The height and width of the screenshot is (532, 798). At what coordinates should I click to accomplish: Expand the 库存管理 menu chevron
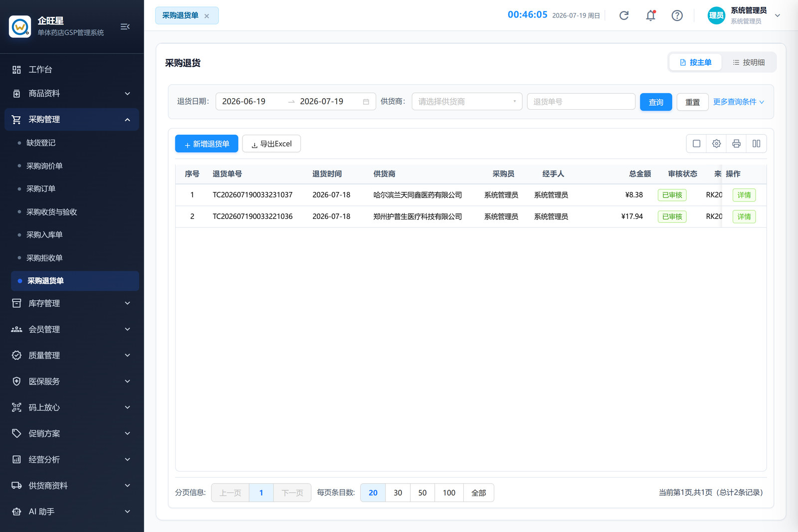pyautogui.click(x=127, y=303)
